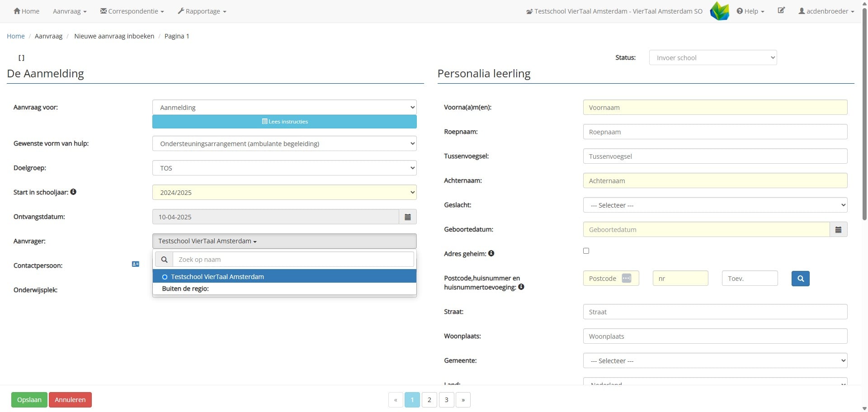Viewport: 868px width, 412px height.
Task: Click the square brackets icon above De Aanmelding
Action: coord(21,58)
